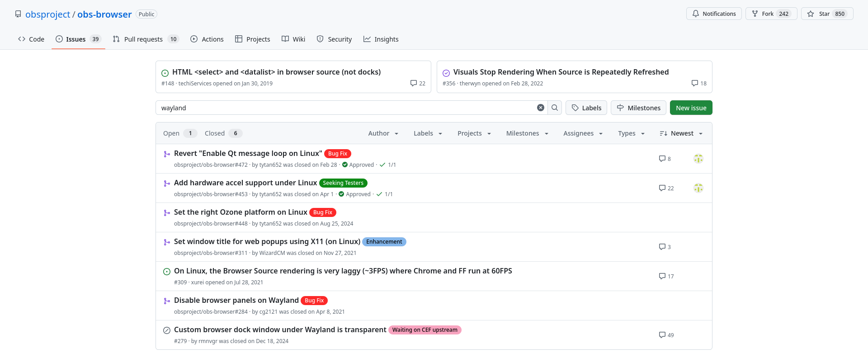Expand the Author filter dropdown
This screenshot has width=868, height=353.
pos(383,133)
